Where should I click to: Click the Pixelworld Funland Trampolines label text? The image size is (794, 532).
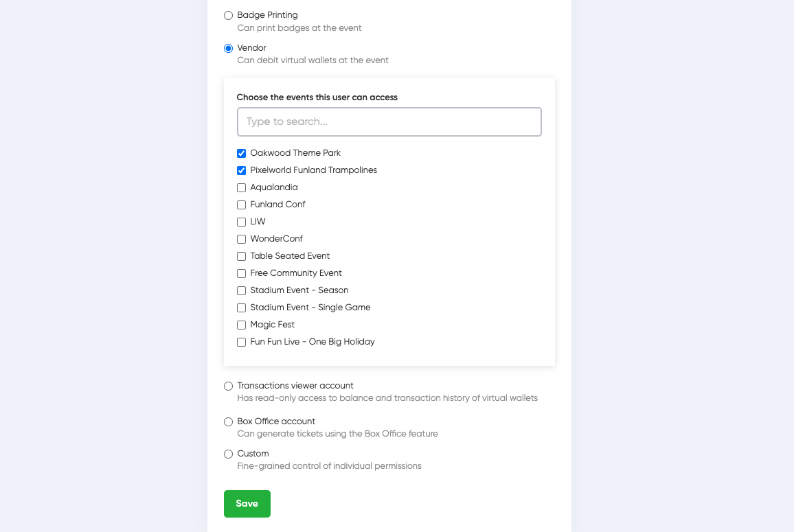313,170
